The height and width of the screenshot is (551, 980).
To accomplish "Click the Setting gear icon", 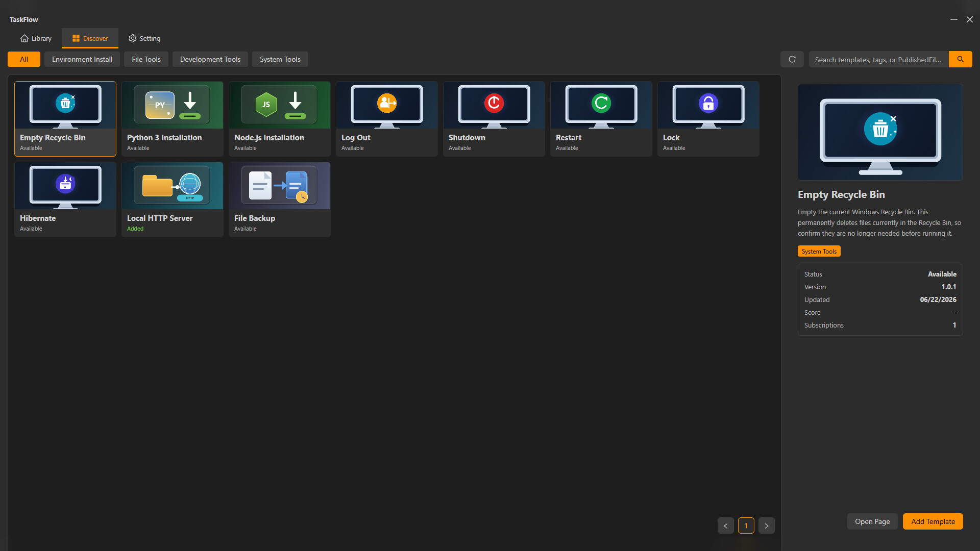I will pyautogui.click(x=133, y=38).
